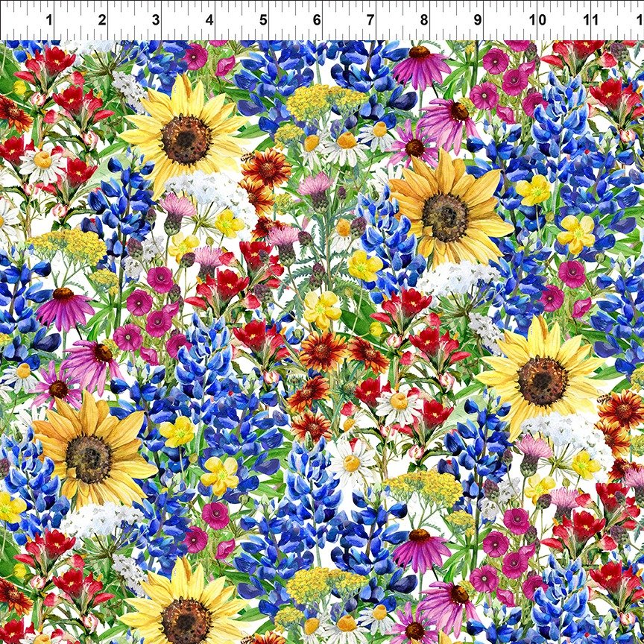Select the ruler's 9 inch label
644x644 pixels.
[478, 19]
